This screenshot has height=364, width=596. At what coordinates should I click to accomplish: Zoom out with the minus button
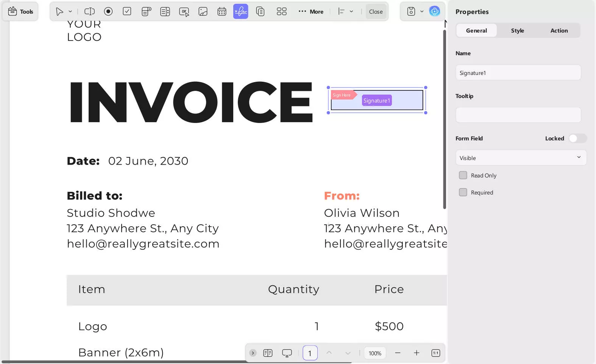pyautogui.click(x=398, y=353)
